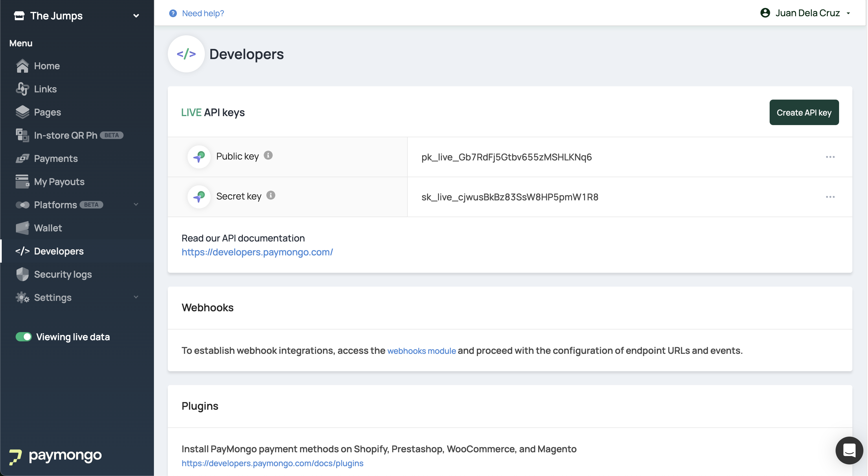Click the Pages stacked layers icon
This screenshot has width=868, height=476.
pos(22,112)
